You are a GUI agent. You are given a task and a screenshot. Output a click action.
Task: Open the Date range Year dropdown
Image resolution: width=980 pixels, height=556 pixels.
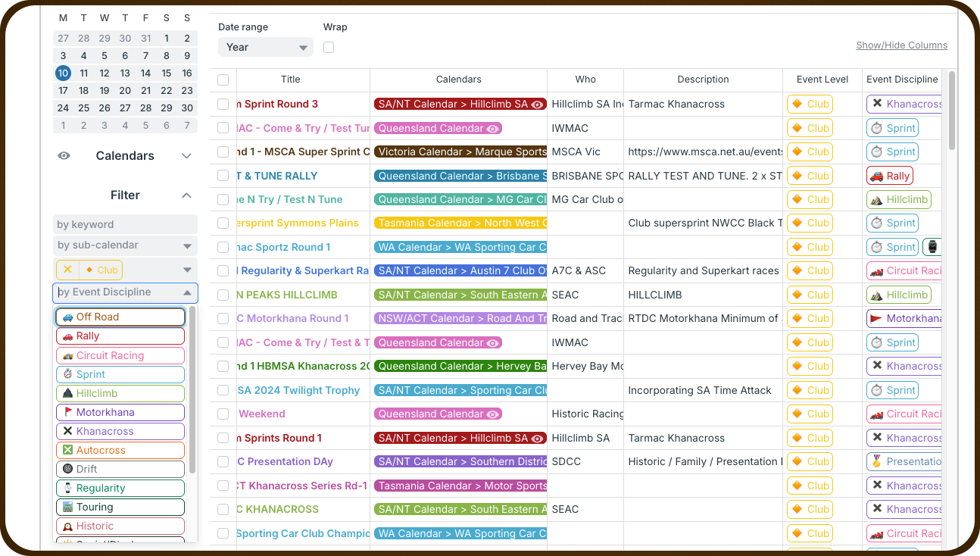click(265, 47)
